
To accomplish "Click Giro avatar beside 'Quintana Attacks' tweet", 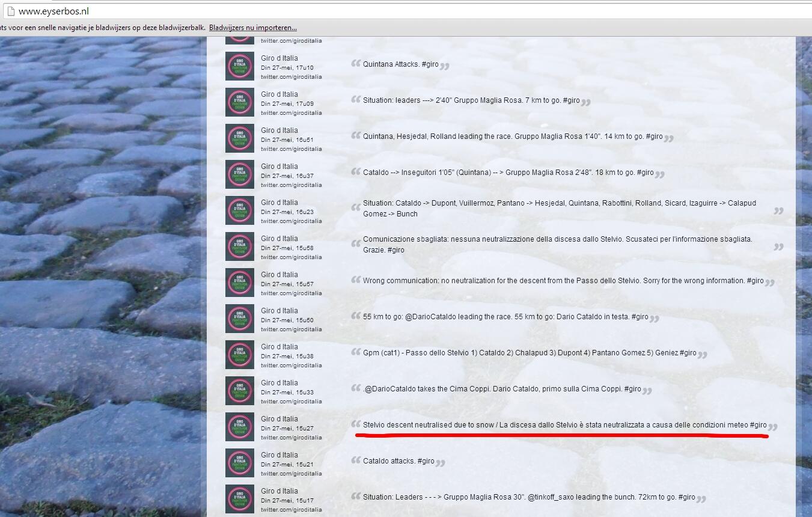I will (x=240, y=66).
